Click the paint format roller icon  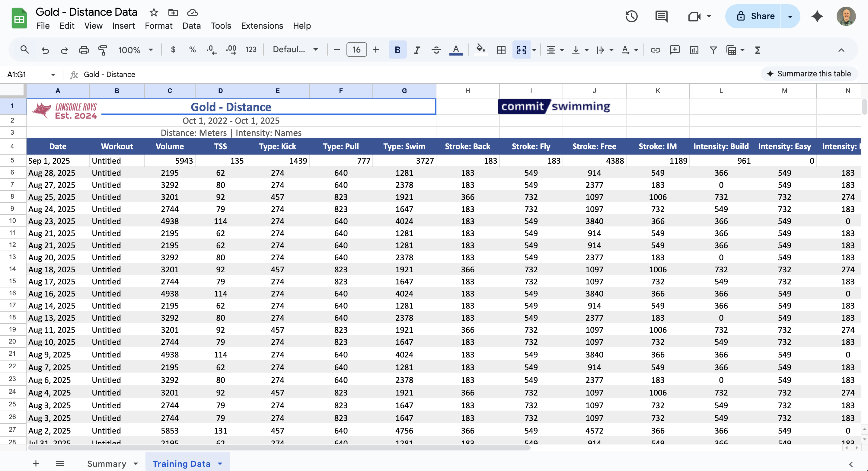point(102,50)
